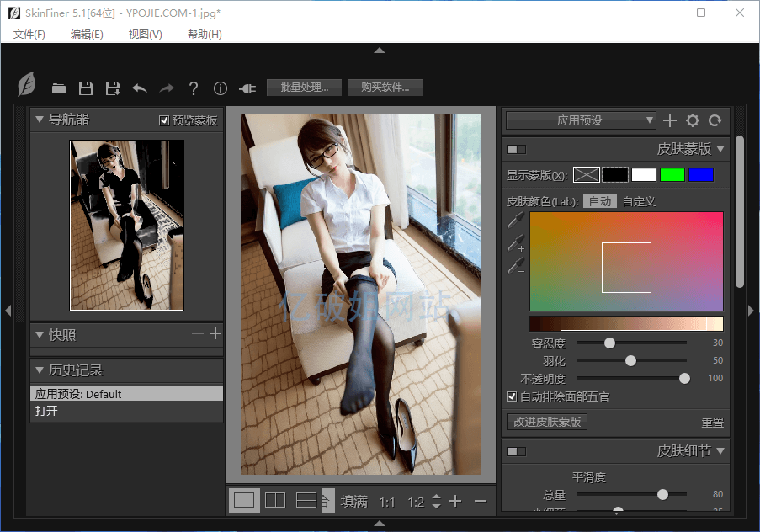Add a new preset with plus icon

pos(670,120)
